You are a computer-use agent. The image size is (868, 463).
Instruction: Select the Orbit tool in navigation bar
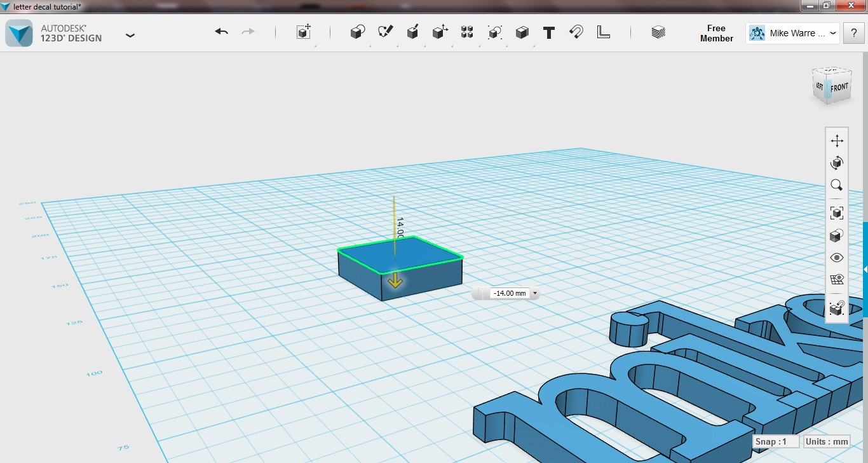click(x=837, y=163)
